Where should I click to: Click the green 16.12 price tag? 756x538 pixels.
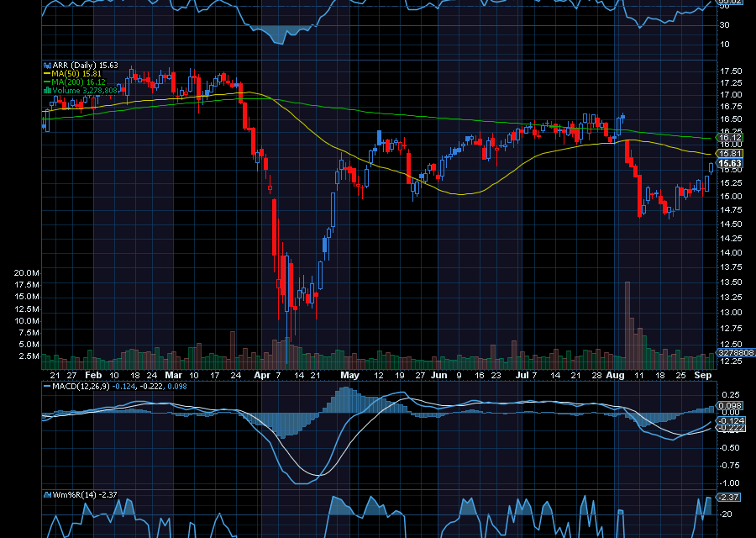[730, 138]
